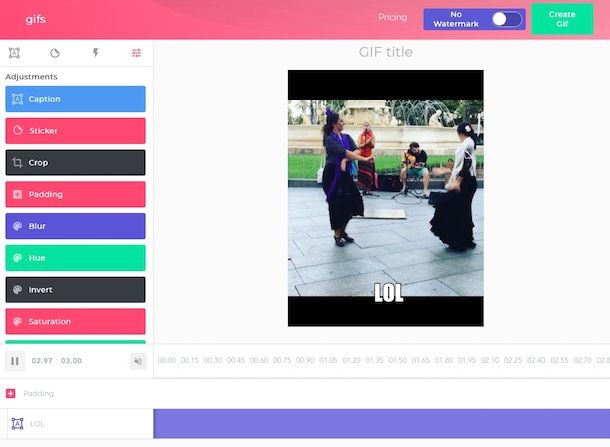Open the Pricing link
Viewport: 610px width, 447px height.
pos(393,18)
